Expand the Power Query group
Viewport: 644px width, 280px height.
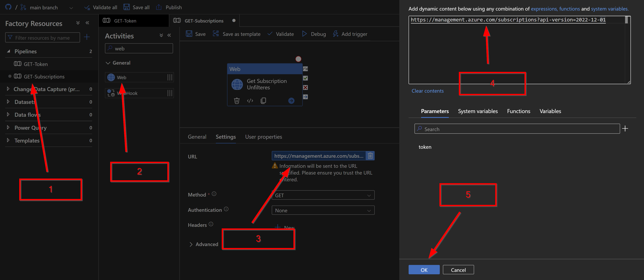(x=8, y=127)
